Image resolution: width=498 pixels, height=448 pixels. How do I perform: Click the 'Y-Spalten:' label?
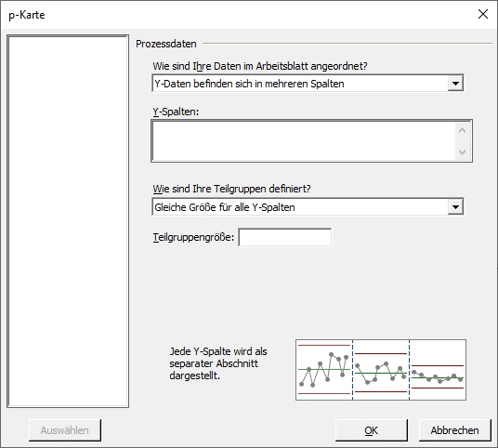[x=176, y=112]
